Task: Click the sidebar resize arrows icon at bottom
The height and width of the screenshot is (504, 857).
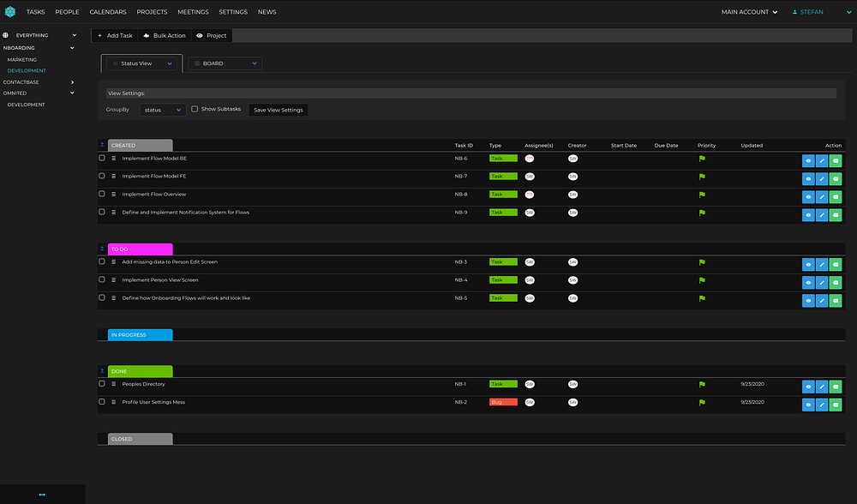Action: (42, 495)
